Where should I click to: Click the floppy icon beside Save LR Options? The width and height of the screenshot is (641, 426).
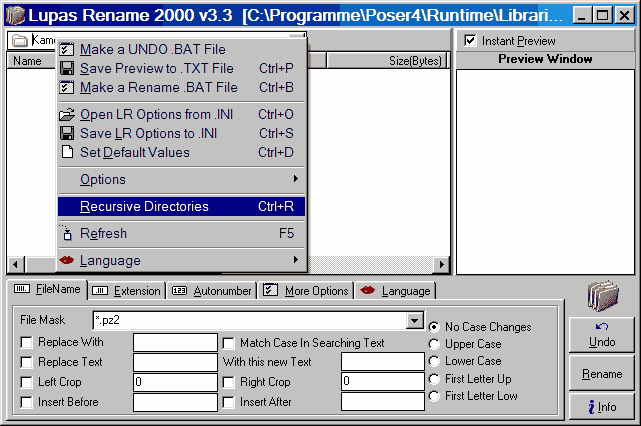pos(67,133)
